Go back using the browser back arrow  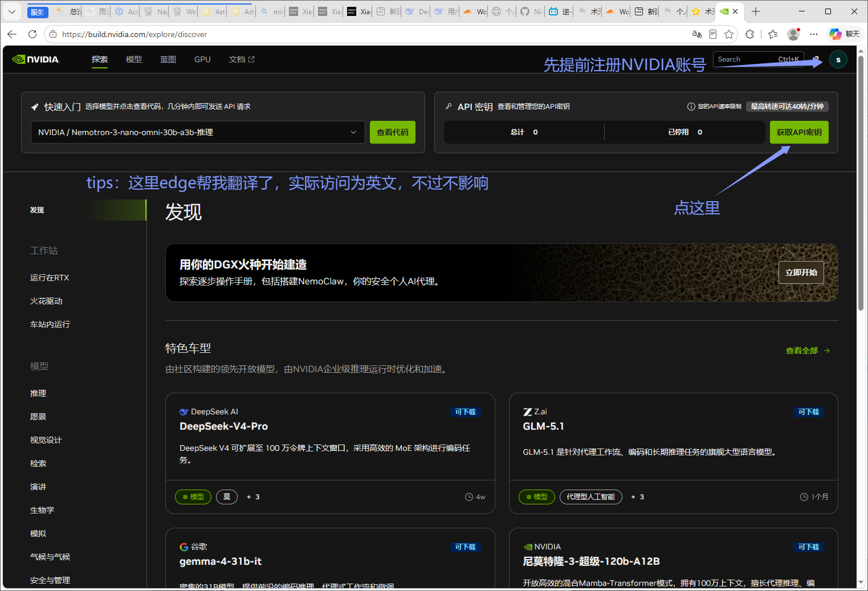coord(12,34)
